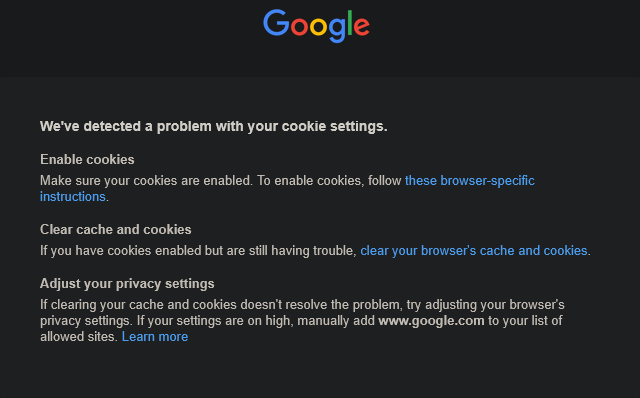Follow the 'Learn more' link
This screenshot has width=640, height=398.
(x=155, y=336)
